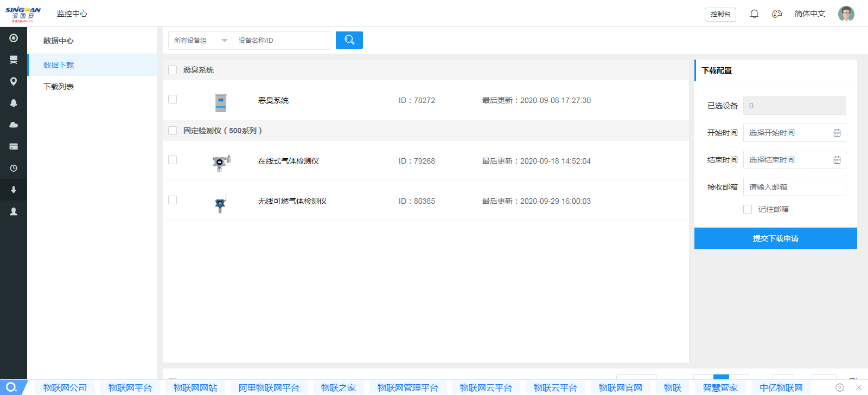Click the 提交下载申请 button

coord(775,238)
